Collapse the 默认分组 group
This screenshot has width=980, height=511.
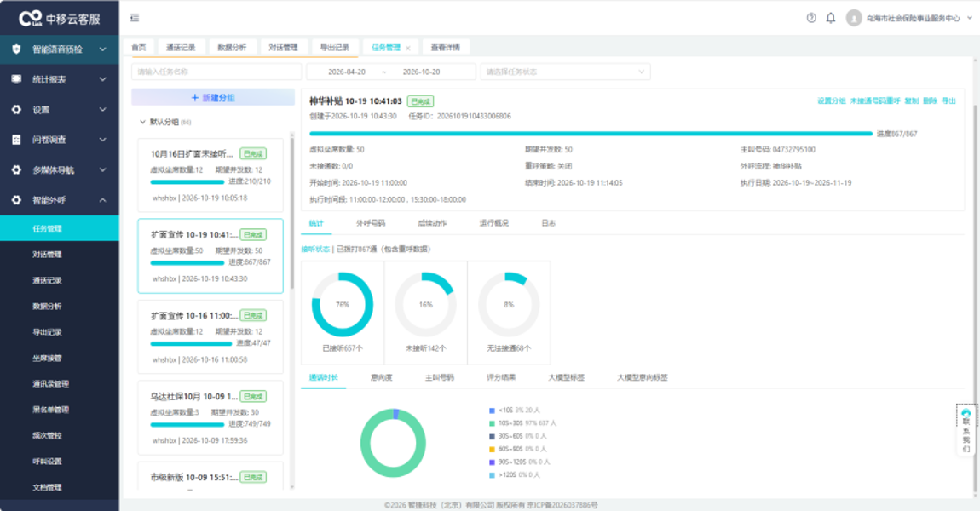point(142,122)
